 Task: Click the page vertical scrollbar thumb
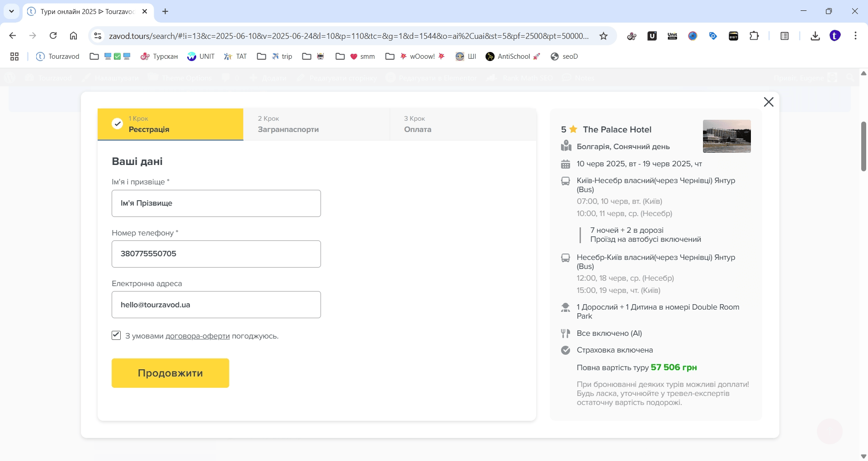[x=863, y=146]
